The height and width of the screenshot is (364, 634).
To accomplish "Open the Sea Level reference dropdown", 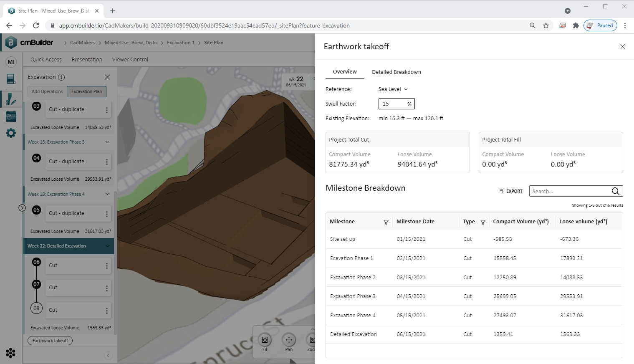I will [392, 89].
